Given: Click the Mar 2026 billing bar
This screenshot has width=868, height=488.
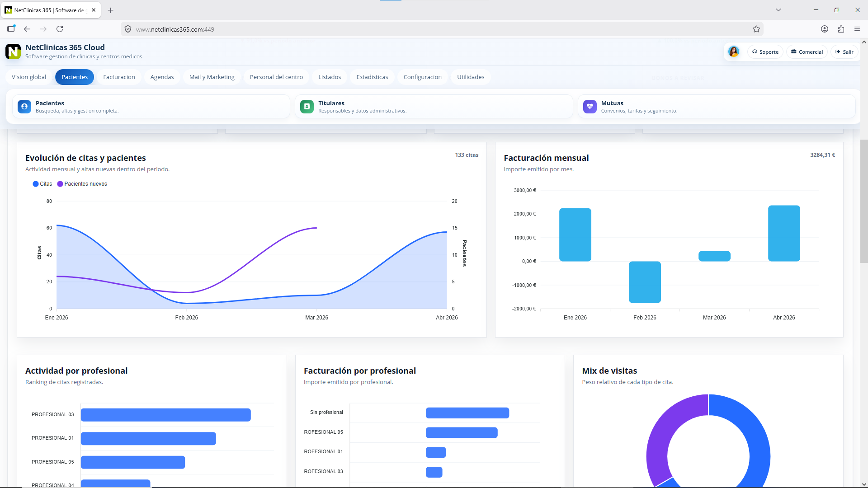Looking at the screenshot, I should pos(714,256).
